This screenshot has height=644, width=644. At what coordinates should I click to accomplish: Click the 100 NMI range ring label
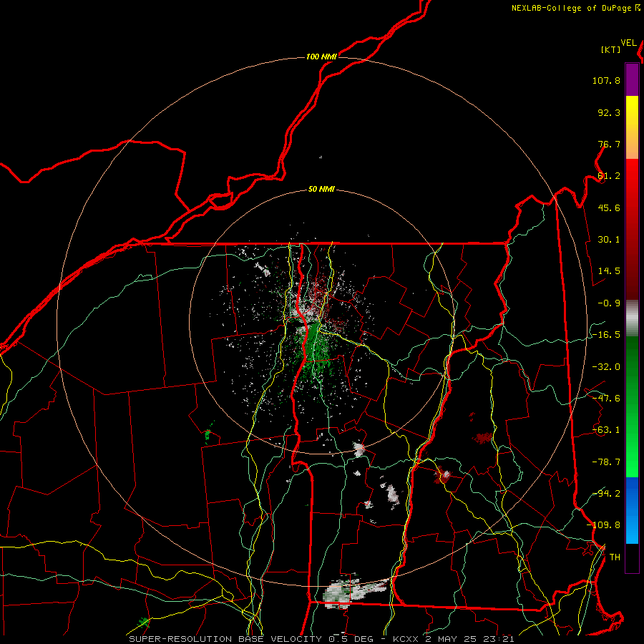(x=321, y=57)
